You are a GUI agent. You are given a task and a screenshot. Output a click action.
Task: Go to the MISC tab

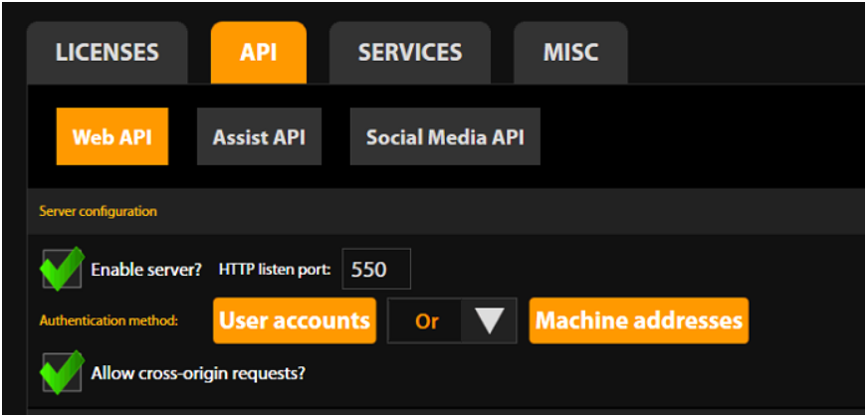570,53
